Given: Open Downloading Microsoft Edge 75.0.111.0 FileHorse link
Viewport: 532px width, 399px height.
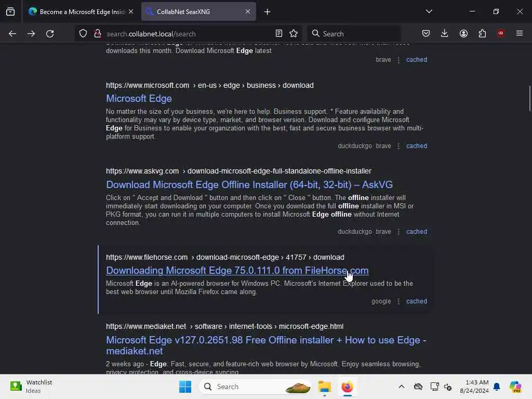Looking at the screenshot, I should [237, 270].
